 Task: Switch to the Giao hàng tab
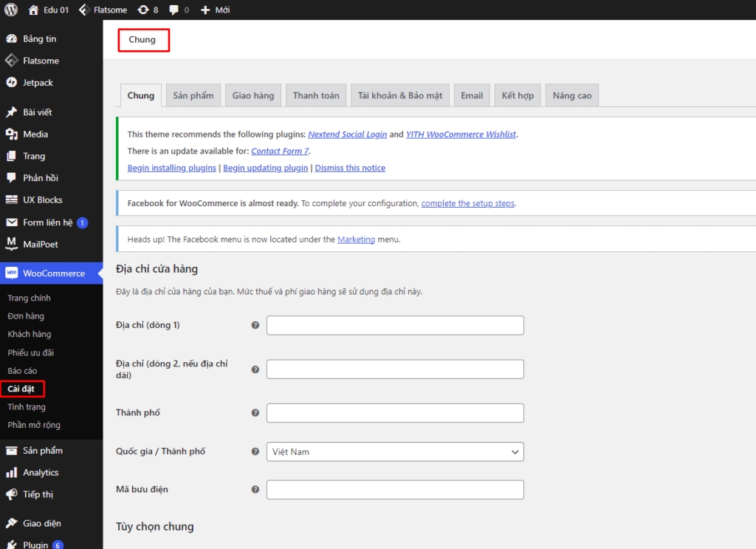pos(253,95)
